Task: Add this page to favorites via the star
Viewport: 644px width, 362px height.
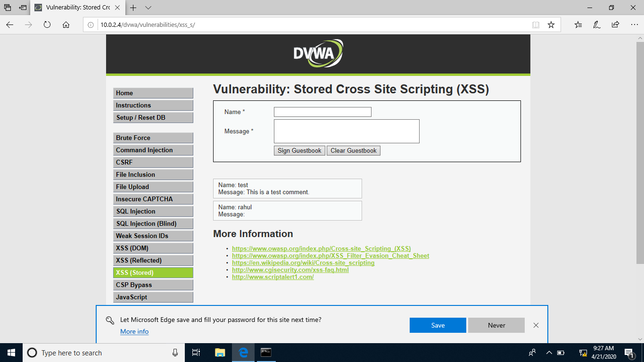Action: click(x=551, y=25)
